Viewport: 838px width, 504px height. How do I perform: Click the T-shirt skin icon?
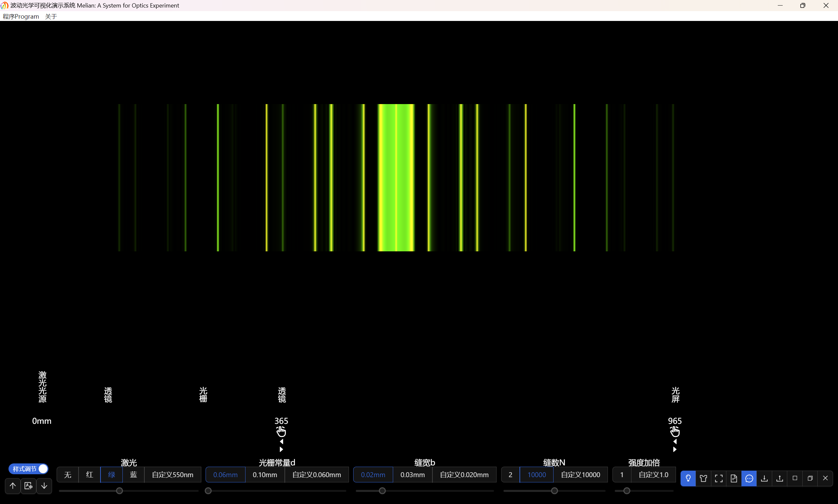(x=703, y=478)
